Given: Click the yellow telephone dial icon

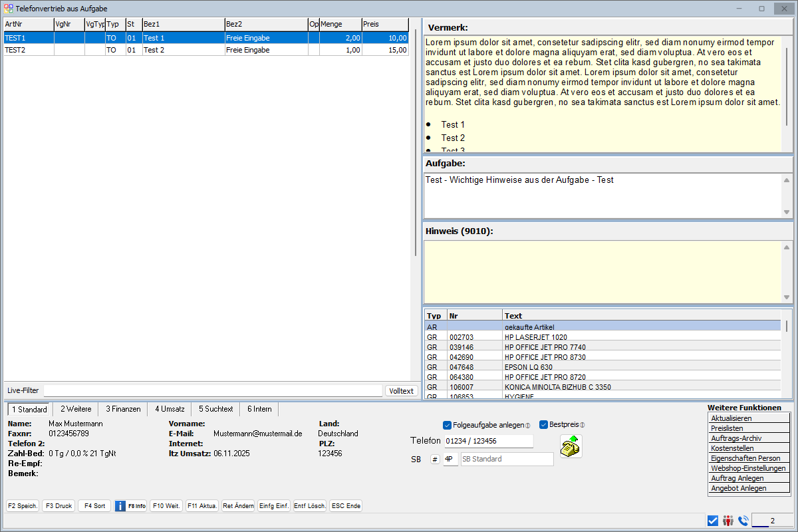Looking at the screenshot, I should (x=571, y=446).
